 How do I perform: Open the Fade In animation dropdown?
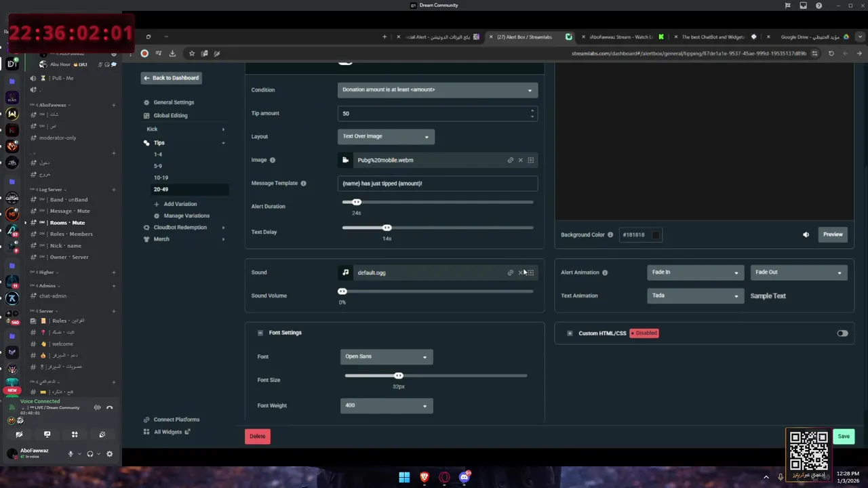coord(695,272)
